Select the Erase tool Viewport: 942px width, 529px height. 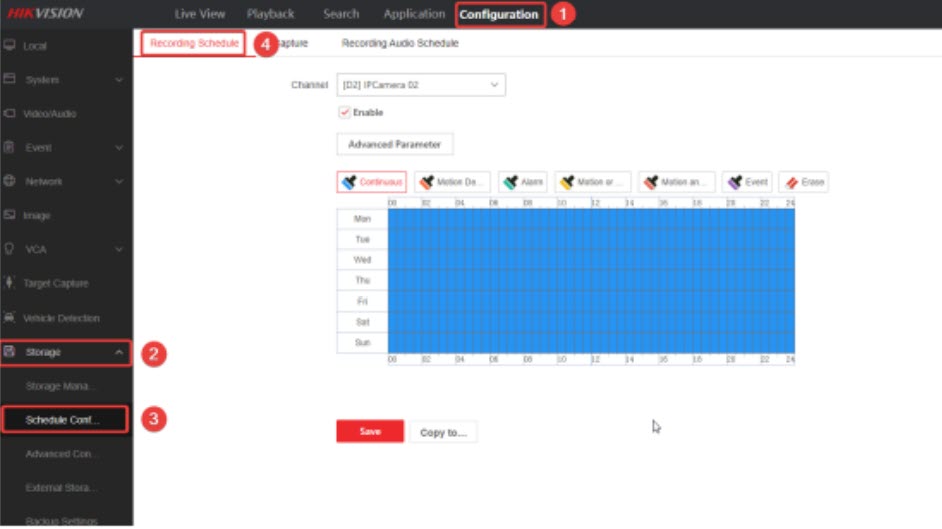[803, 182]
